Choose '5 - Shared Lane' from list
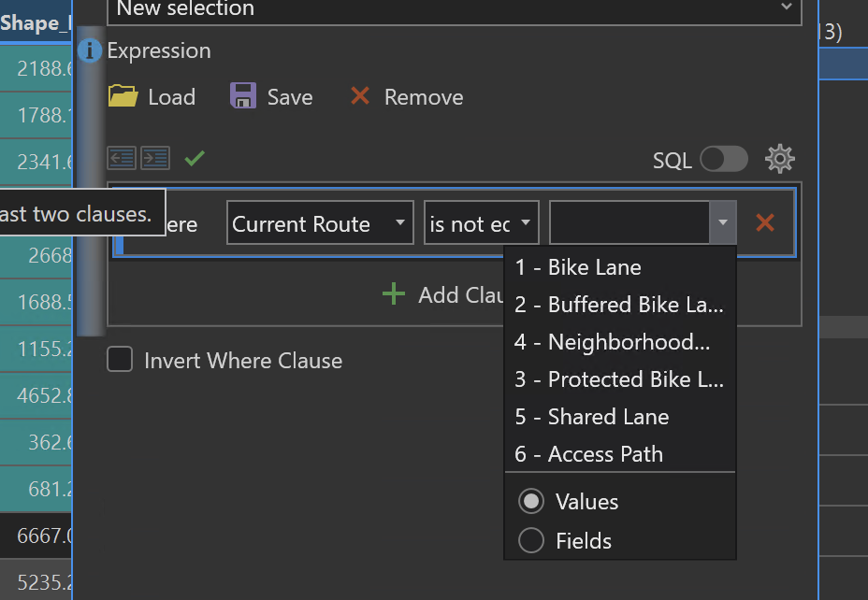 point(592,417)
